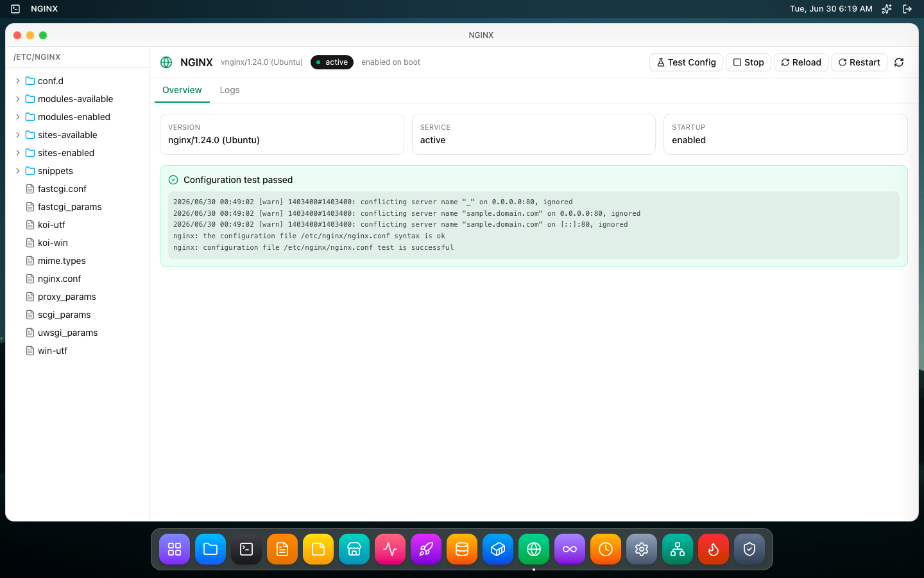Open the settings gear app in dock
The width and height of the screenshot is (924, 578).
click(642, 549)
